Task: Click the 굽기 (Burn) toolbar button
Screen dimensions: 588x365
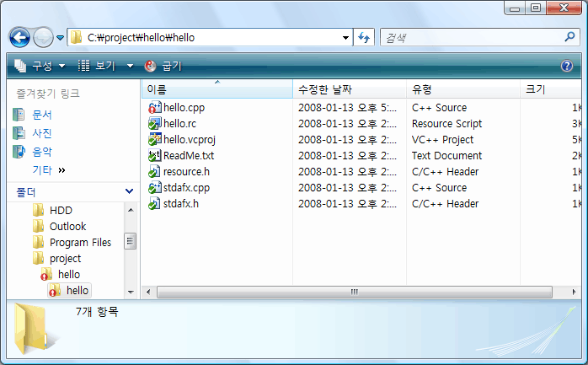Action: pos(163,66)
